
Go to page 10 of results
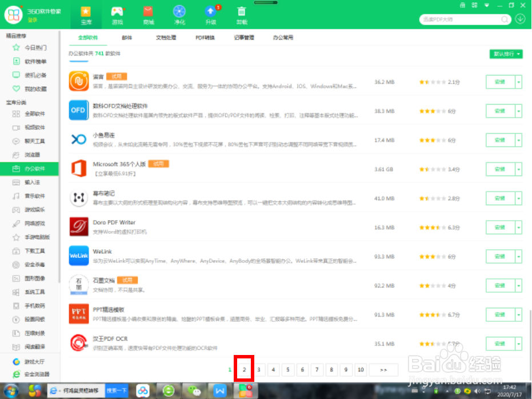click(361, 370)
